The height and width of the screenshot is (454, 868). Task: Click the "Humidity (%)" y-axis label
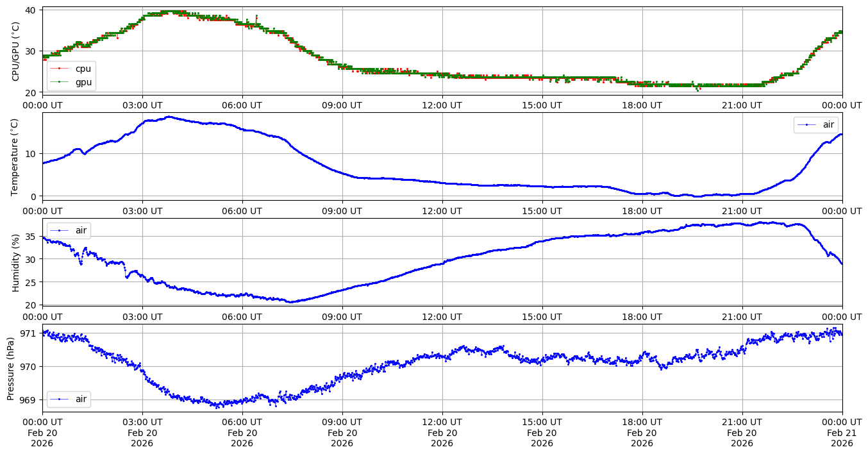point(16,262)
